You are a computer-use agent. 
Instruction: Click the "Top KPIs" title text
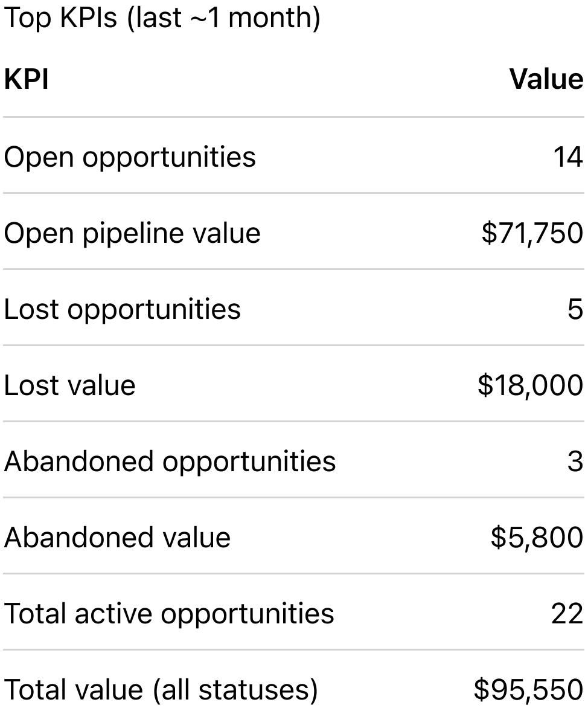tap(60, 19)
